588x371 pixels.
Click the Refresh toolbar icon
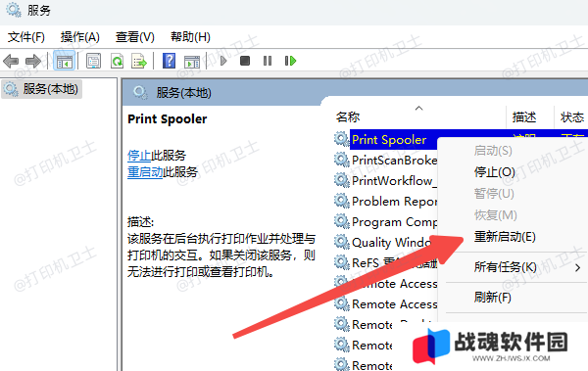[x=117, y=61]
